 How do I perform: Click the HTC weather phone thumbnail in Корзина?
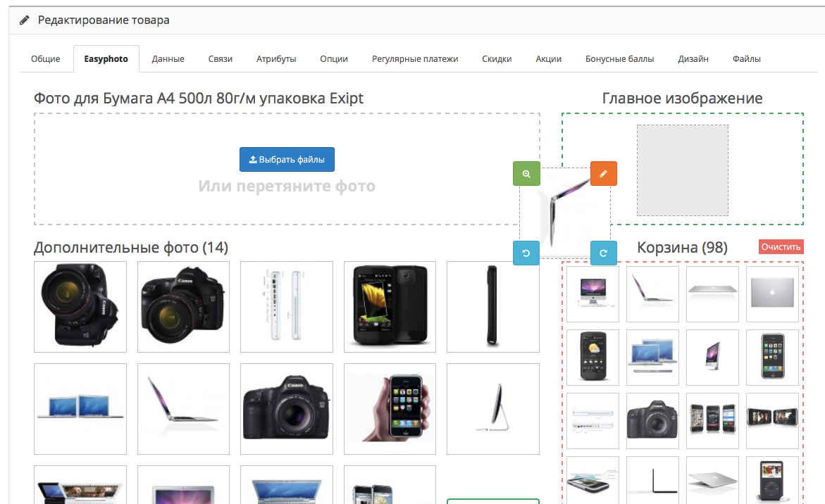[x=593, y=358]
